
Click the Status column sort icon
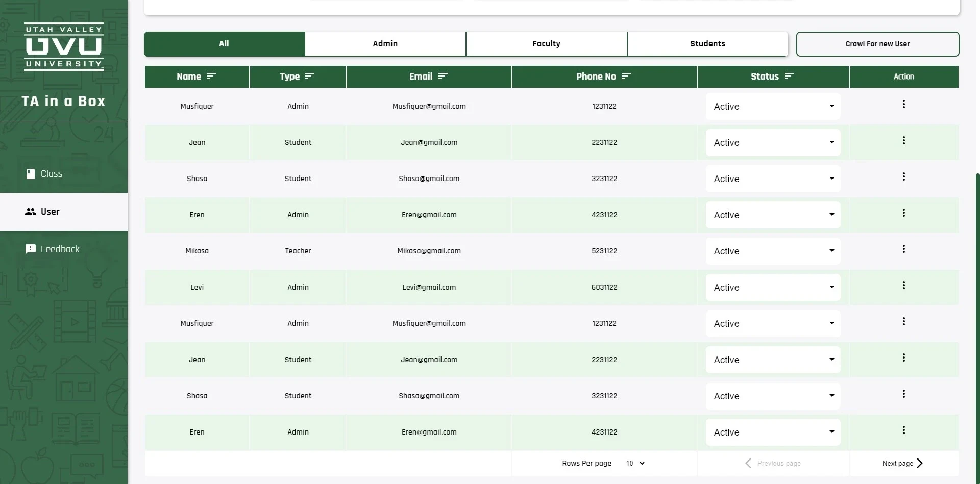789,77
